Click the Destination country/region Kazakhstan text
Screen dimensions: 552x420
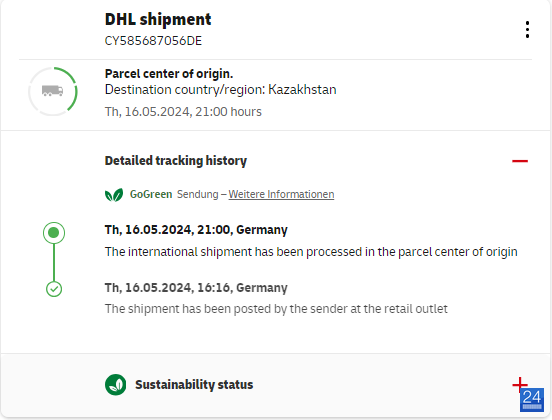pyautogui.click(x=220, y=90)
